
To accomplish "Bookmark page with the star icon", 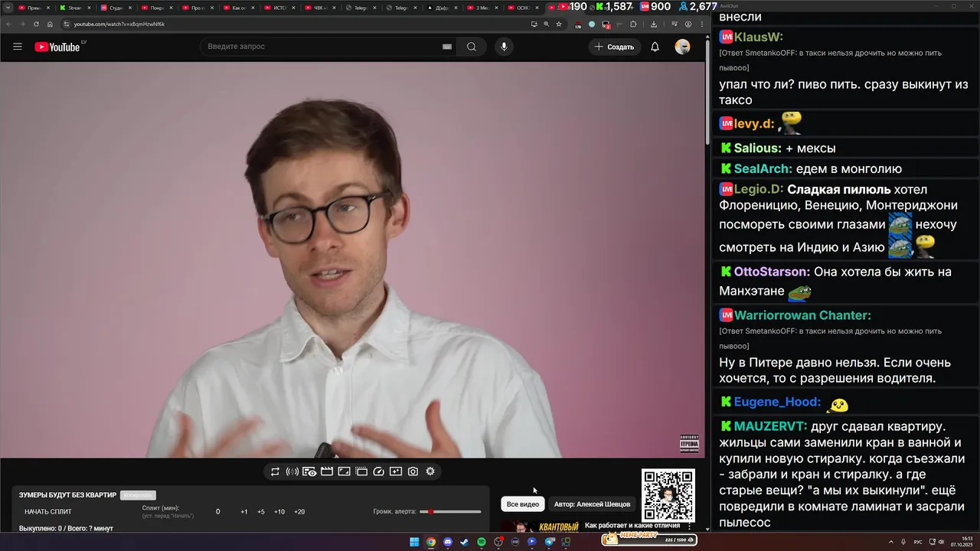I will coord(559,24).
